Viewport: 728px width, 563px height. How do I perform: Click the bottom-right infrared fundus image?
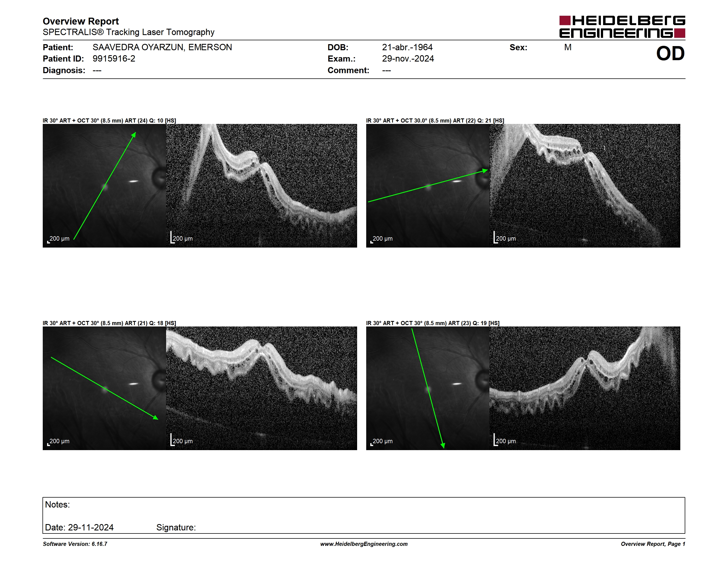point(428,388)
